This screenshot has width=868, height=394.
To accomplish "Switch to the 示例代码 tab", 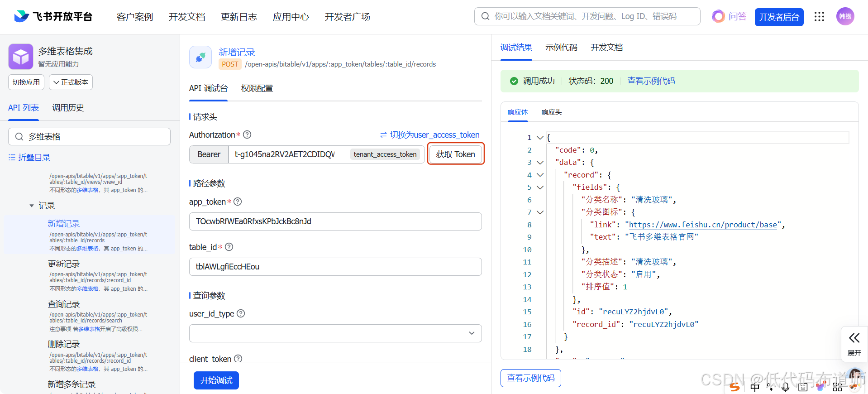I will (x=561, y=48).
